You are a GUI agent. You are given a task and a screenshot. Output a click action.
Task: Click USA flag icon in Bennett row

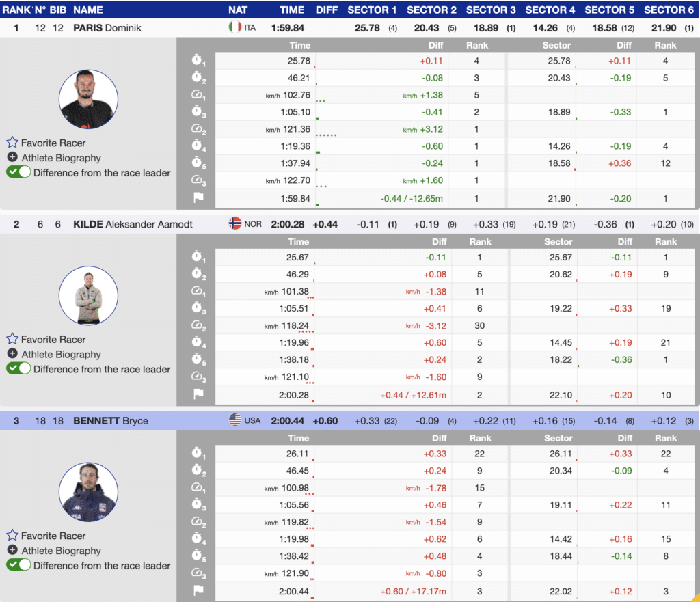pyautogui.click(x=234, y=420)
